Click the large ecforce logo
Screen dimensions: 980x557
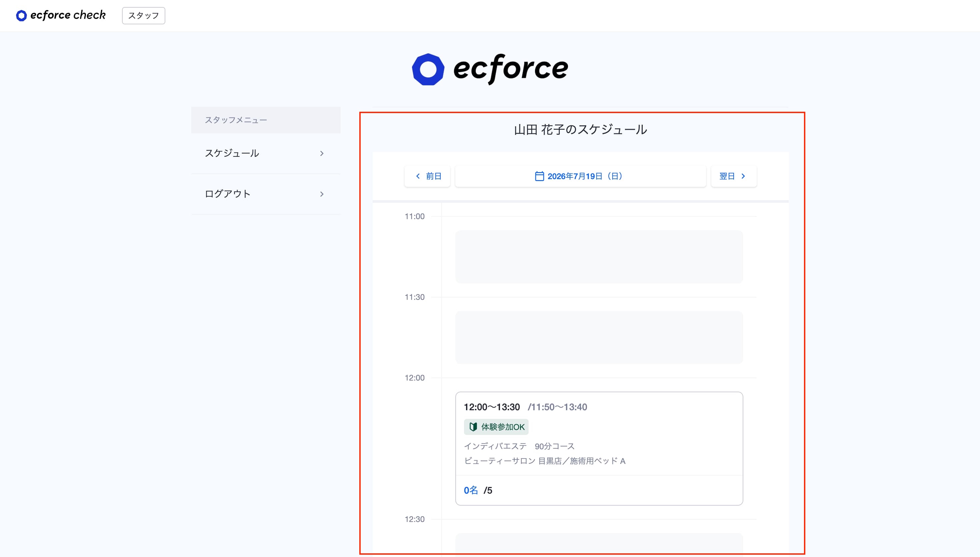click(x=490, y=69)
